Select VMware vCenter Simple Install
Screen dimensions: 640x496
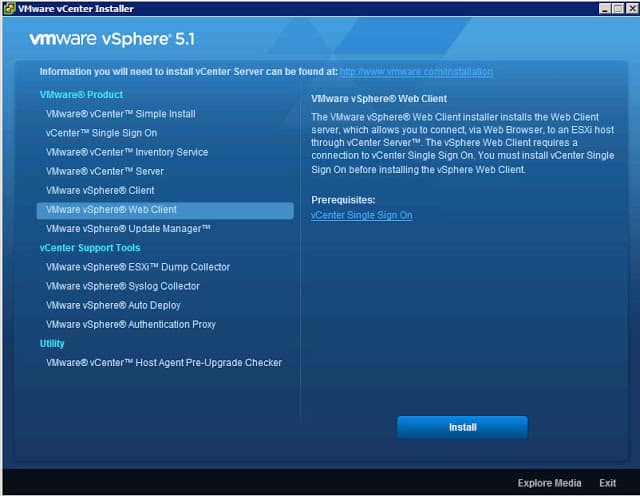click(x=121, y=114)
